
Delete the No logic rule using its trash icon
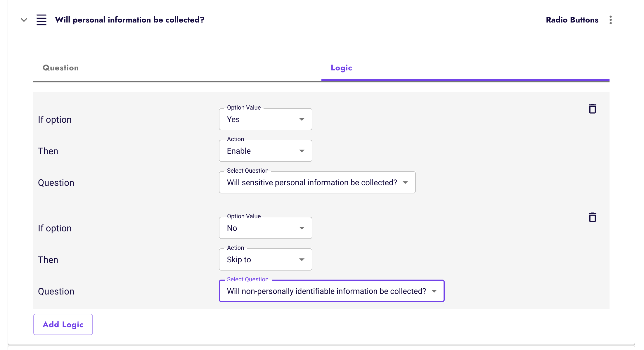[x=593, y=217]
